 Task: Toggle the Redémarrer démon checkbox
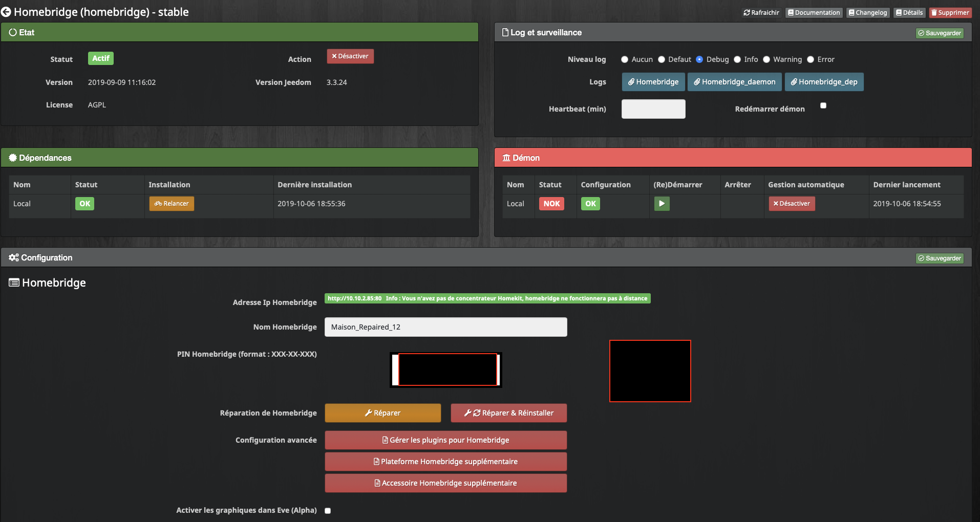click(823, 105)
